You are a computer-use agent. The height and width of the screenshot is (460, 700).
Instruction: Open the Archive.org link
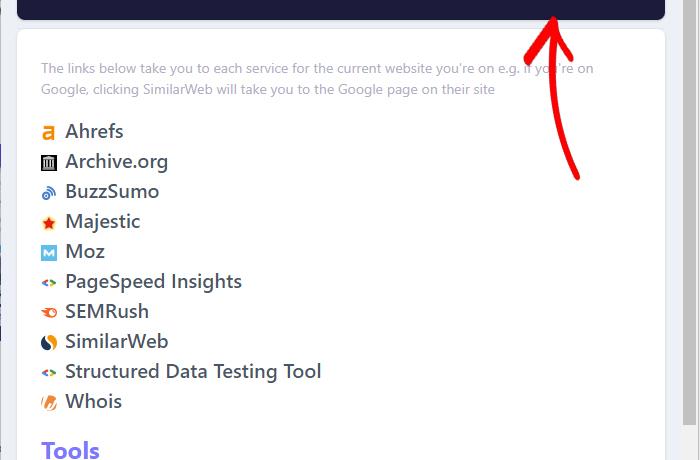(x=116, y=161)
